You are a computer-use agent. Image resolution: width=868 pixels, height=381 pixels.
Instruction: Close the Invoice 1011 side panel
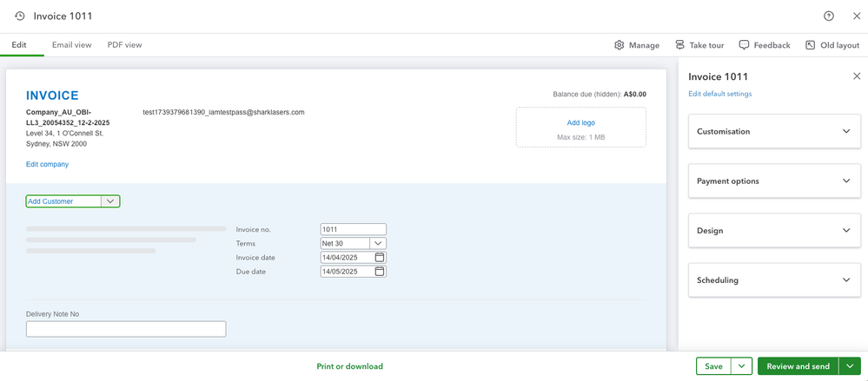click(857, 76)
